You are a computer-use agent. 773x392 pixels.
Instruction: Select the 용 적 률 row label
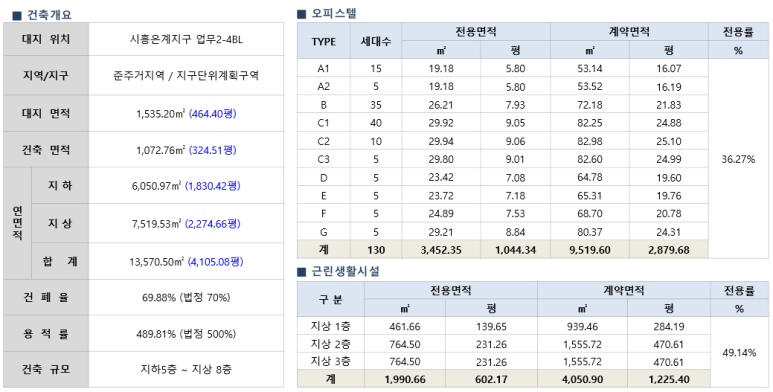pyautogui.click(x=46, y=333)
